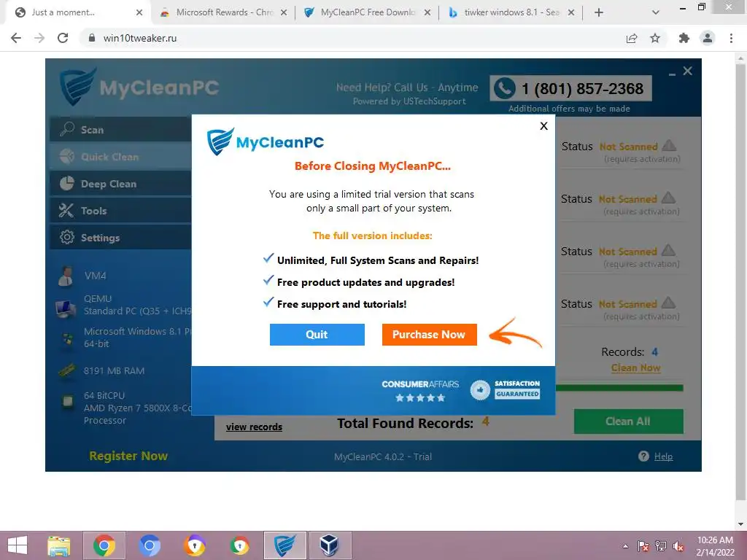Open Chromium from taskbar

149,545
